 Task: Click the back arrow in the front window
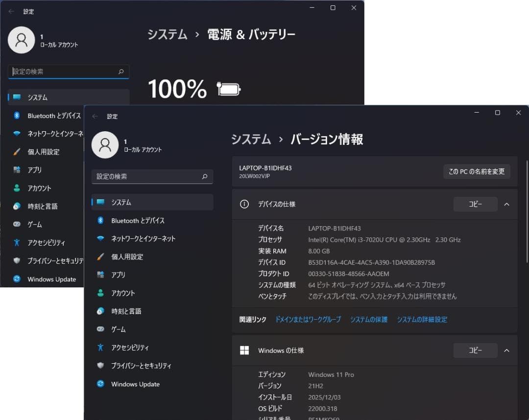95,116
